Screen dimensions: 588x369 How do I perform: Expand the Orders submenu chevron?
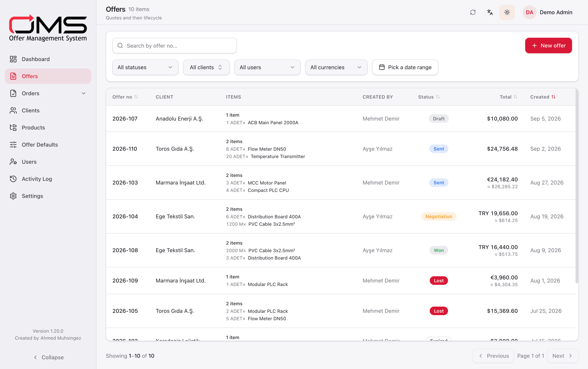(83, 93)
